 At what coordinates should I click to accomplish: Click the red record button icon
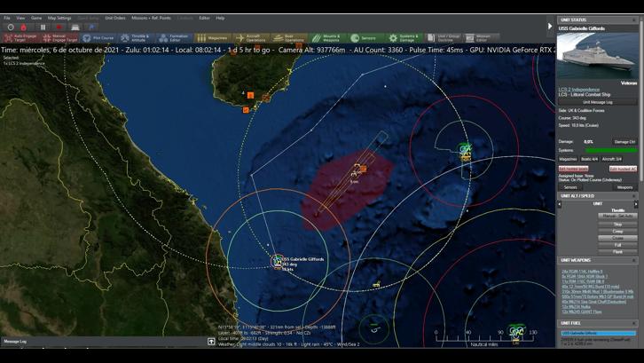[x=59, y=28]
